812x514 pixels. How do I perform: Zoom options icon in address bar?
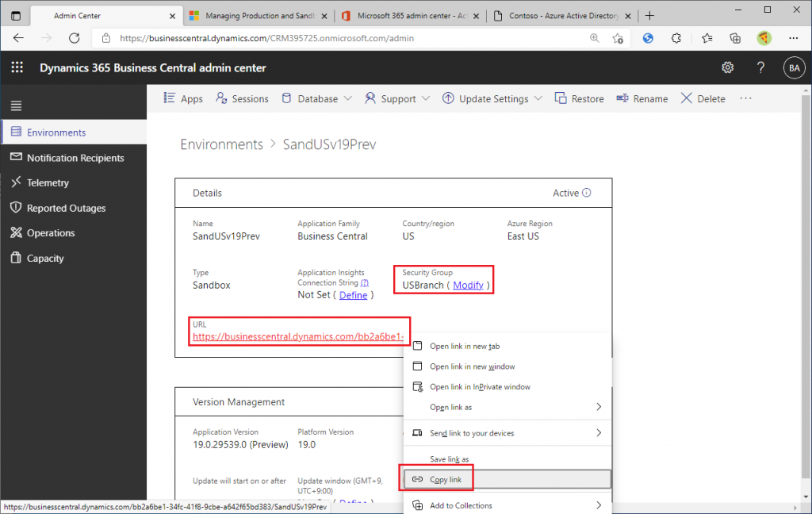(595, 38)
